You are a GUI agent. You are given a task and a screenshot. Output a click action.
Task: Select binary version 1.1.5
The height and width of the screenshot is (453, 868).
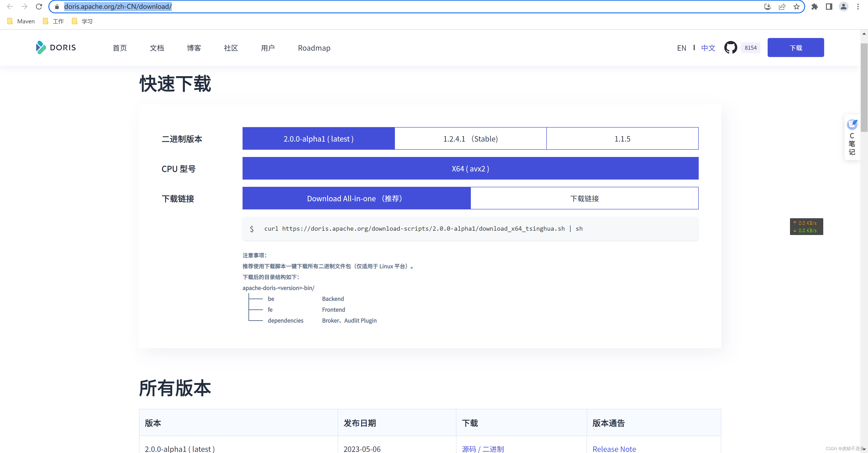622,139
